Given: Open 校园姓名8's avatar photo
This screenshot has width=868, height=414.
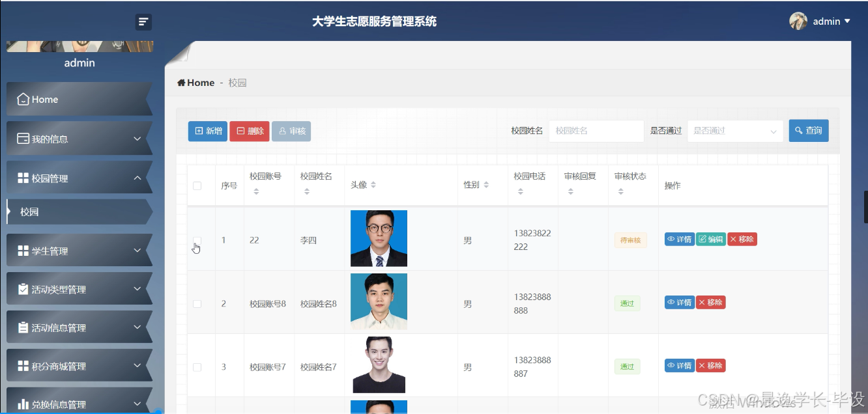Looking at the screenshot, I should coord(379,301).
